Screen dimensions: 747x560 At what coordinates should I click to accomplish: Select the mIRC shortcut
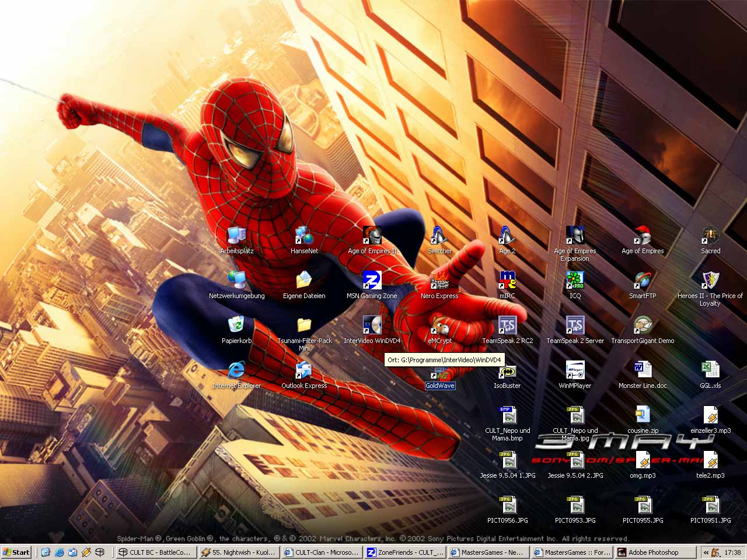(507, 285)
